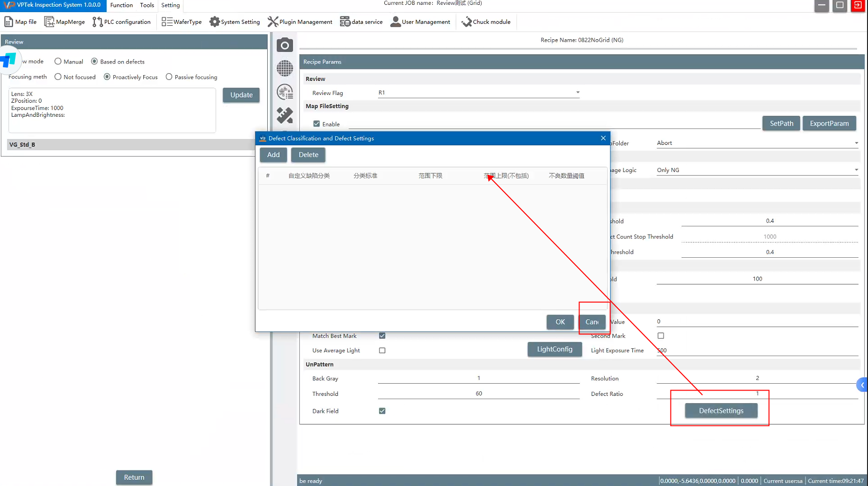Click the Return button
The height and width of the screenshot is (486, 868).
point(134,477)
